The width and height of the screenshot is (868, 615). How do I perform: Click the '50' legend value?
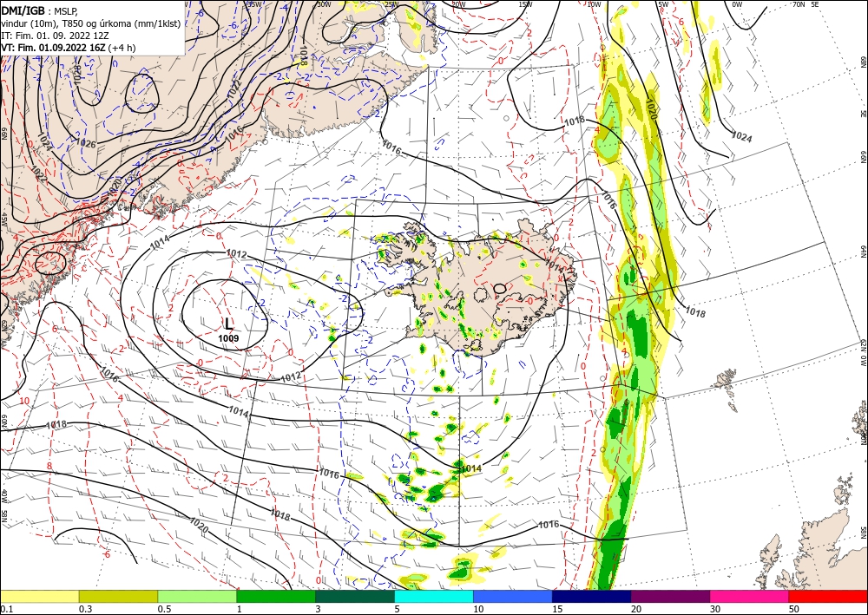[794, 609]
